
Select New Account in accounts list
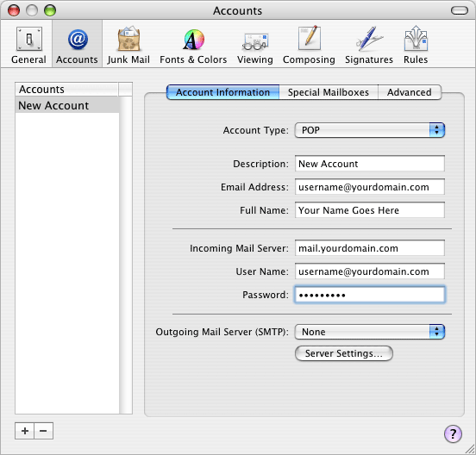67,105
